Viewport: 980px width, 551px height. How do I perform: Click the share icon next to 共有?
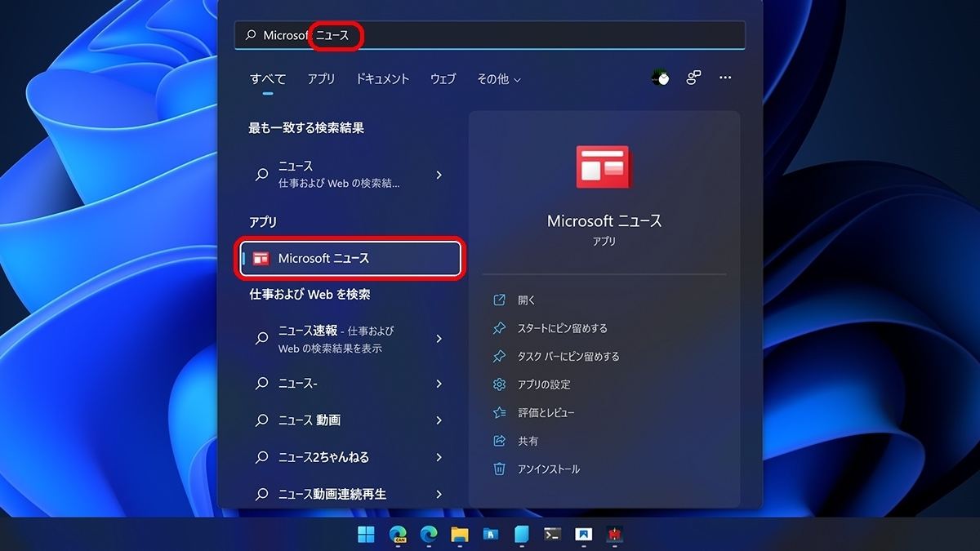click(500, 441)
